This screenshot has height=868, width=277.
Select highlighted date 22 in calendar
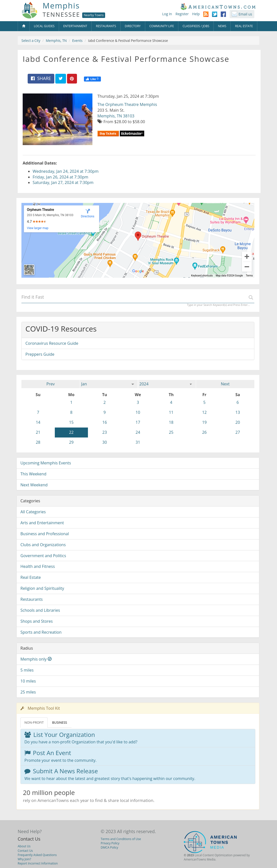(x=71, y=432)
